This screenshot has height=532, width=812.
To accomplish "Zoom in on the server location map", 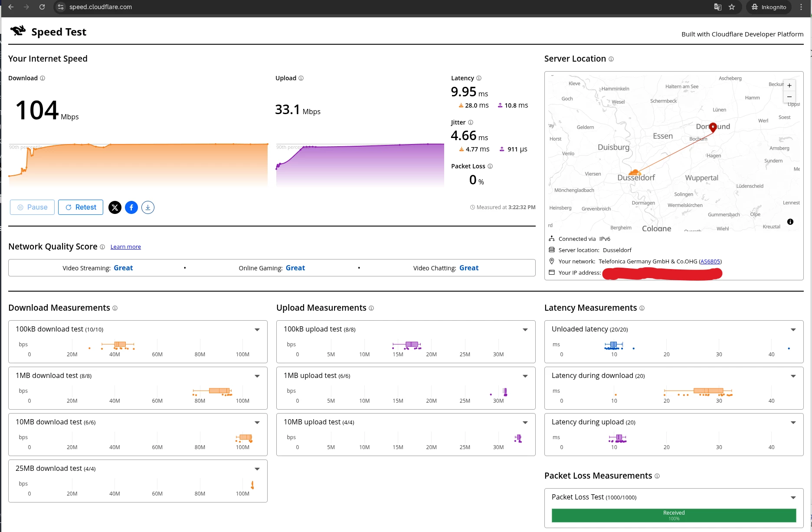I will click(789, 85).
